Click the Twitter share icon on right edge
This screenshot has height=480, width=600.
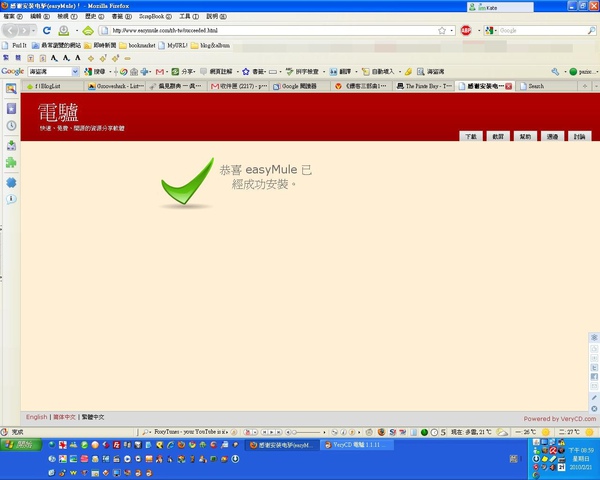coord(594,367)
